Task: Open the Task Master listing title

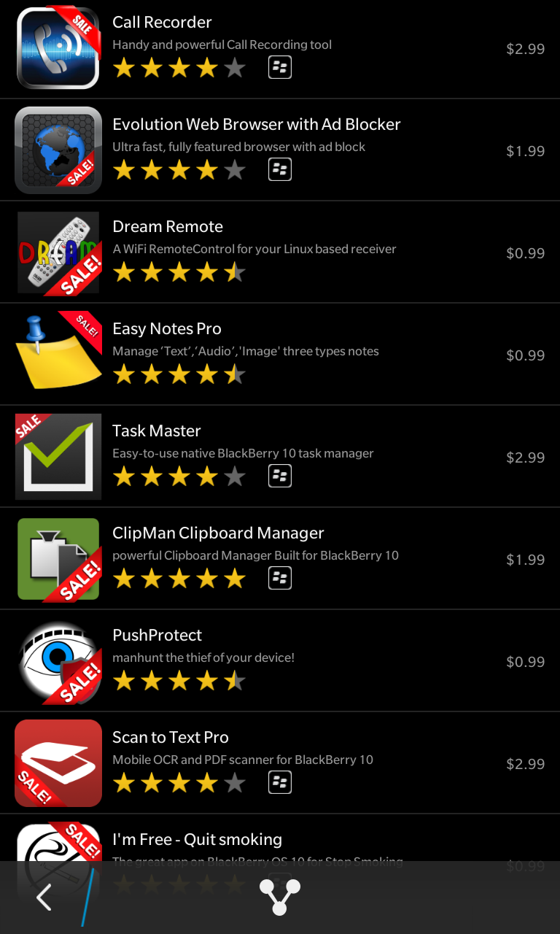Action: [157, 431]
